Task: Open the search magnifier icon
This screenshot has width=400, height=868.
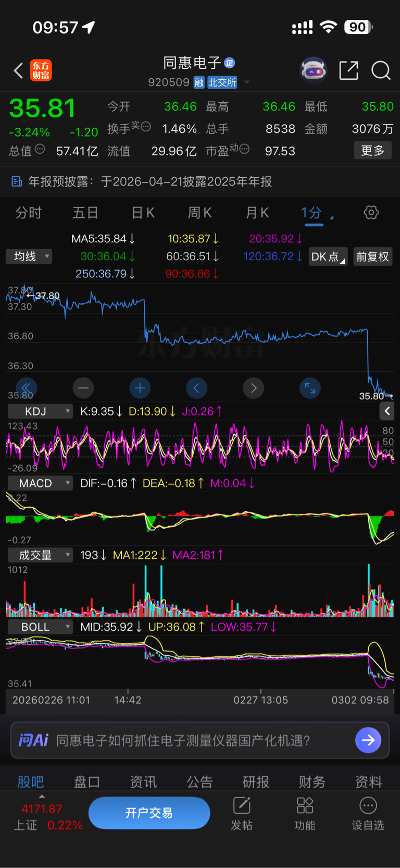Action: pos(381,70)
